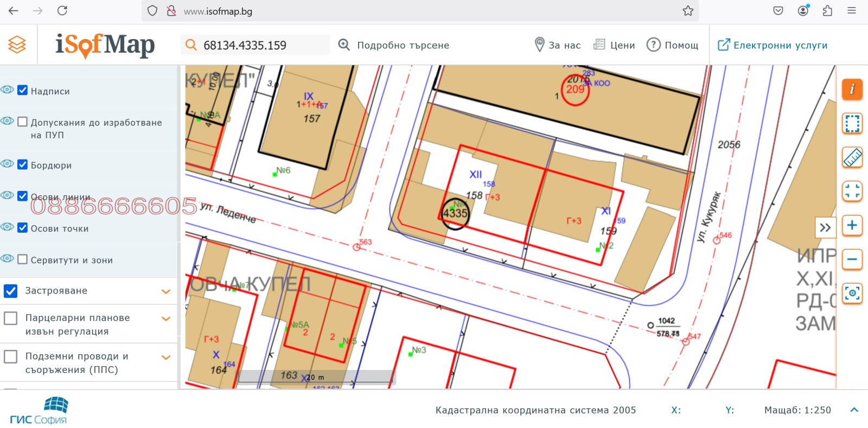Zoom out with the minus button
Viewport: 868px width, 428px height.
pyautogui.click(x=852, y=259)
